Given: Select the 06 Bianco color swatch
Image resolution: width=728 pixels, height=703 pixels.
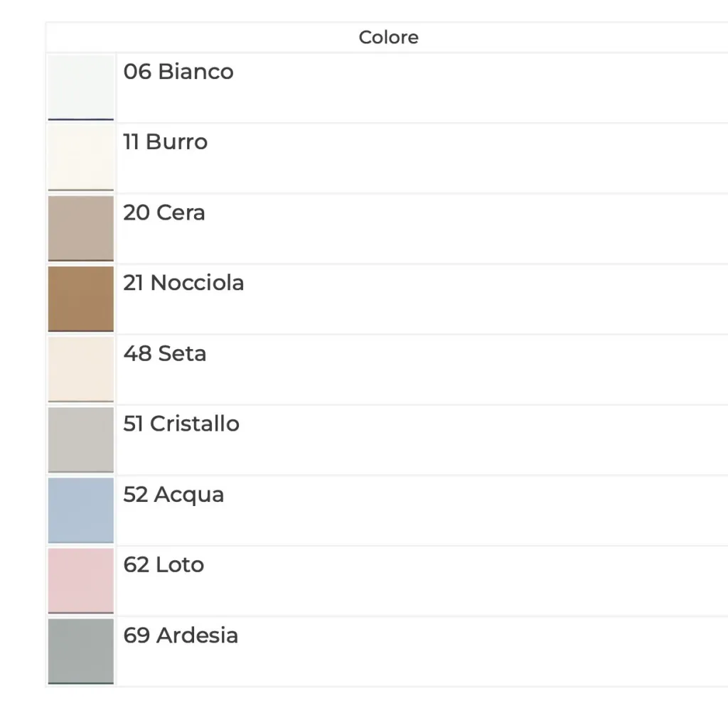Looking at the screenshot, I should [x=81, y=87].
